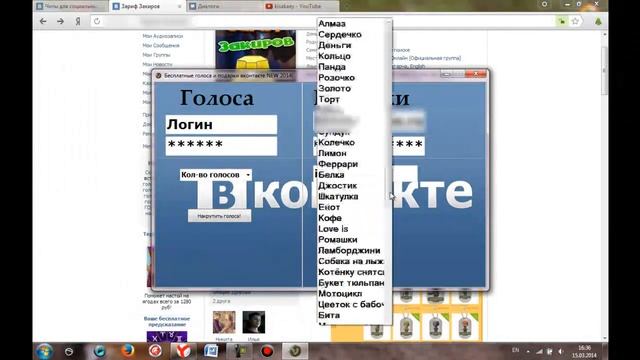Bookmark the page with the star icon
The image size is (640, 360).
point(575,21)
